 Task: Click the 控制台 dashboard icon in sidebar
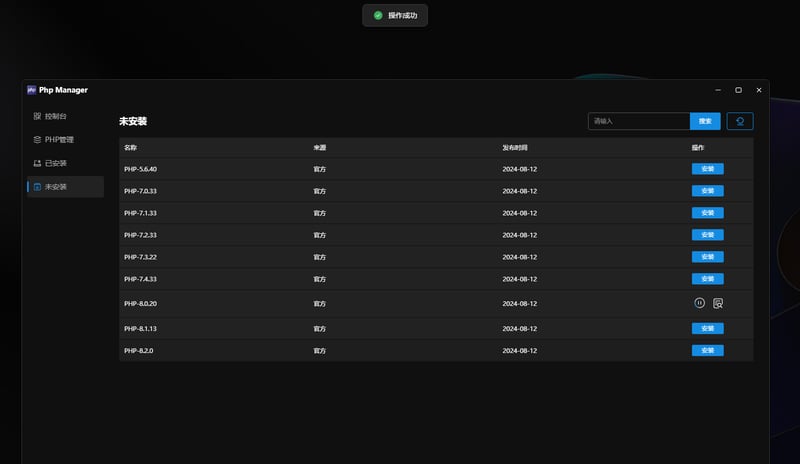point(37,116)
